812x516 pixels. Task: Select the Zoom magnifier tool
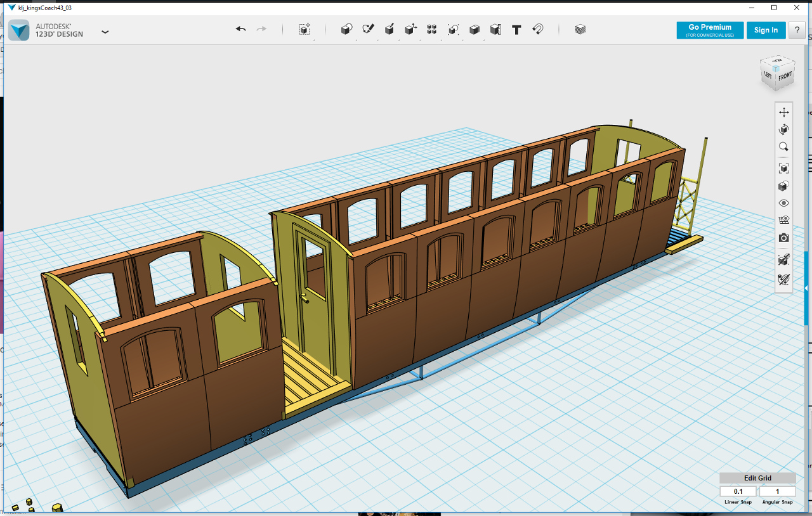(784, 146)
